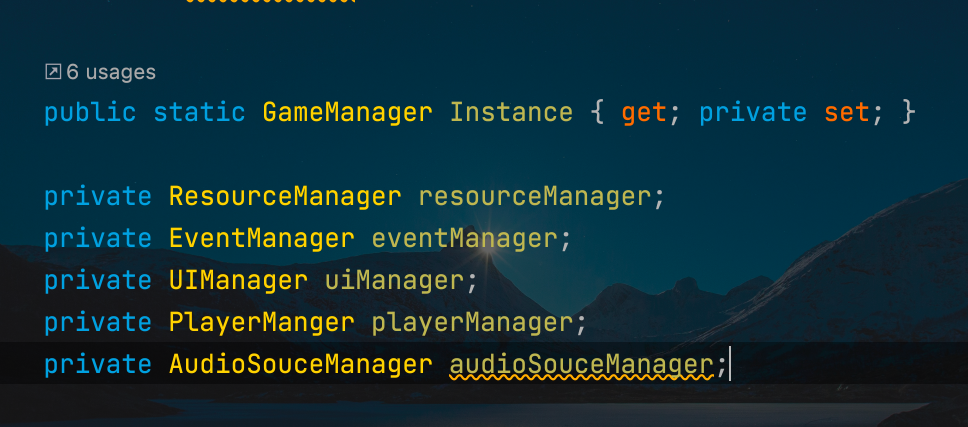
Task: Click the UIManager type name
Action: point(238,281)
